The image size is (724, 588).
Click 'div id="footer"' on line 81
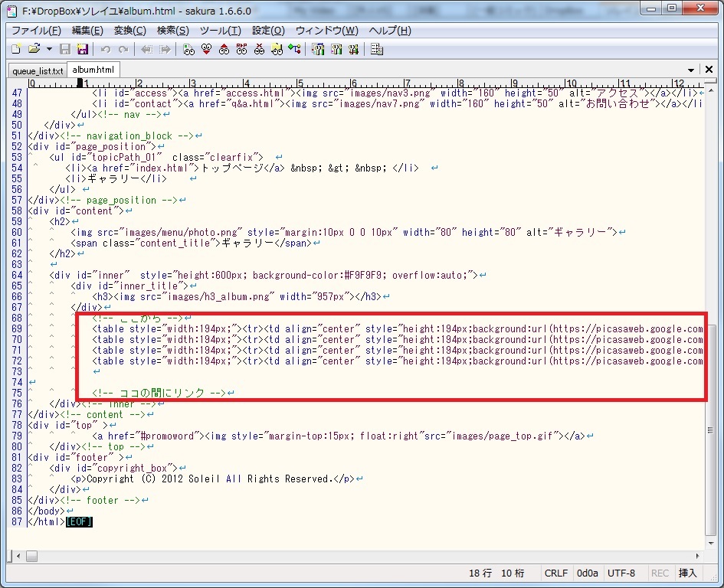pyautogui.click(x=73, y=457)
